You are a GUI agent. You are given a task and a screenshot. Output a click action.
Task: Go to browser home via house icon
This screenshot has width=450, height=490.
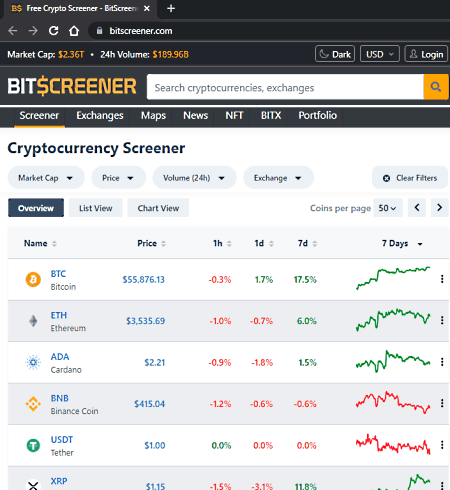[x=74, y=31]
